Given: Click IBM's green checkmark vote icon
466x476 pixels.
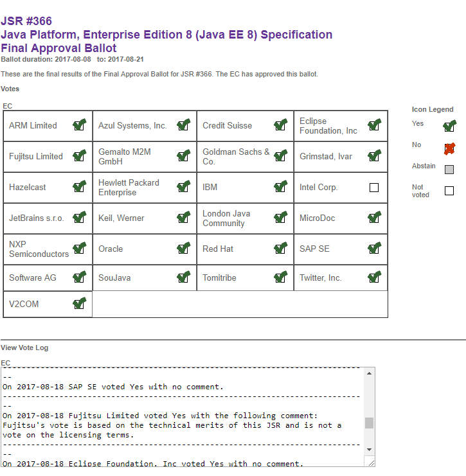Looking at the screenshot, I should (281, 186).
